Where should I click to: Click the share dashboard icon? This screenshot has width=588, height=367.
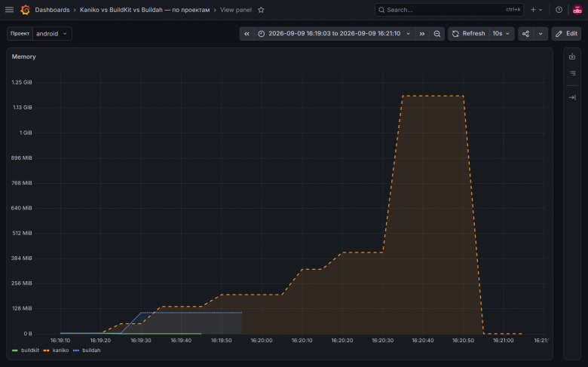pyautogui.click(x=525, y=34)
